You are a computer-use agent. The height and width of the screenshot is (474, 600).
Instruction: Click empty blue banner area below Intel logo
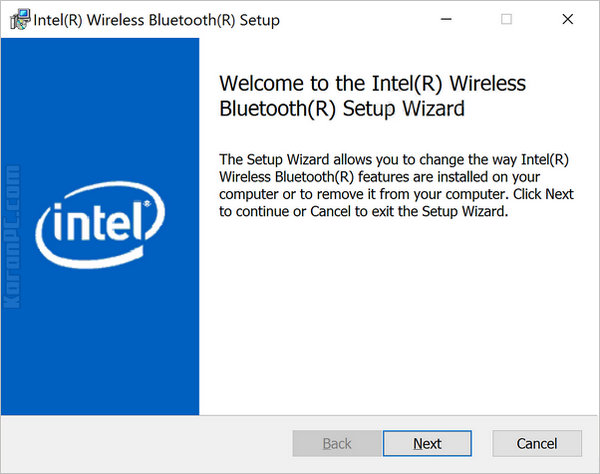pos(100,350)
